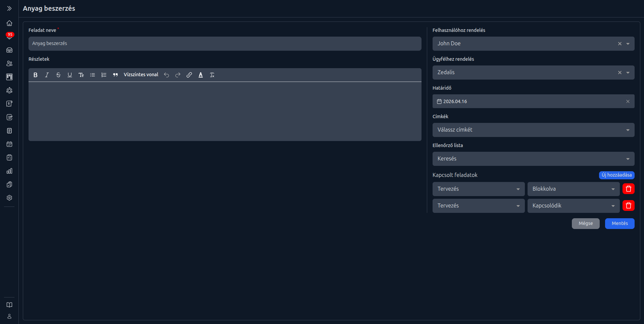Open the checklist clipboard icon in sidebar
The height and width of the screenshot is (324, 644).
(9, 157)
